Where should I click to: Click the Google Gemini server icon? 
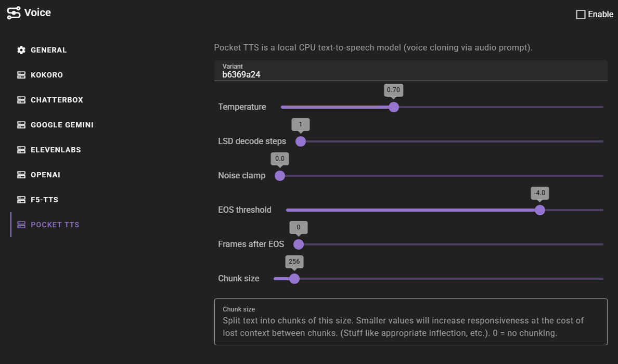pos(21,125)
